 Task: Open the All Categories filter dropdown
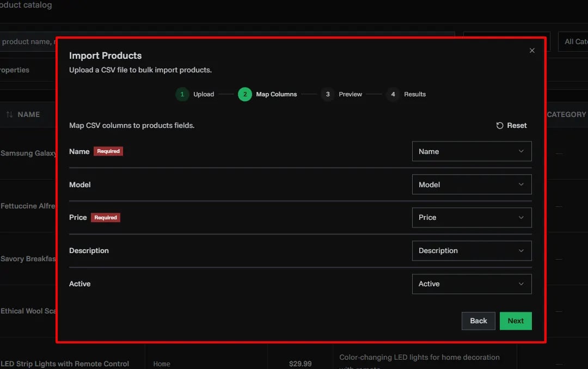pos(572,42)
